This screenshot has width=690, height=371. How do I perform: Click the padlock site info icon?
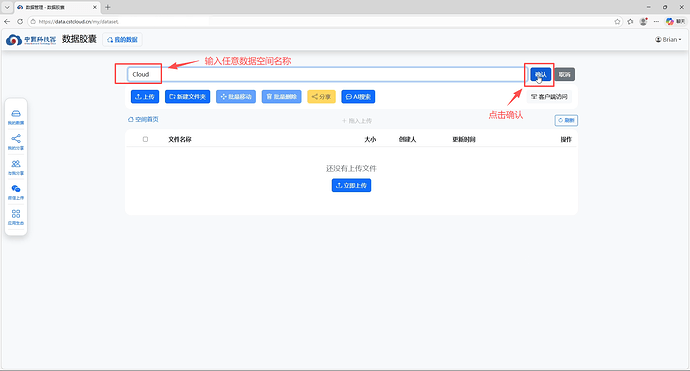[33, 22]
